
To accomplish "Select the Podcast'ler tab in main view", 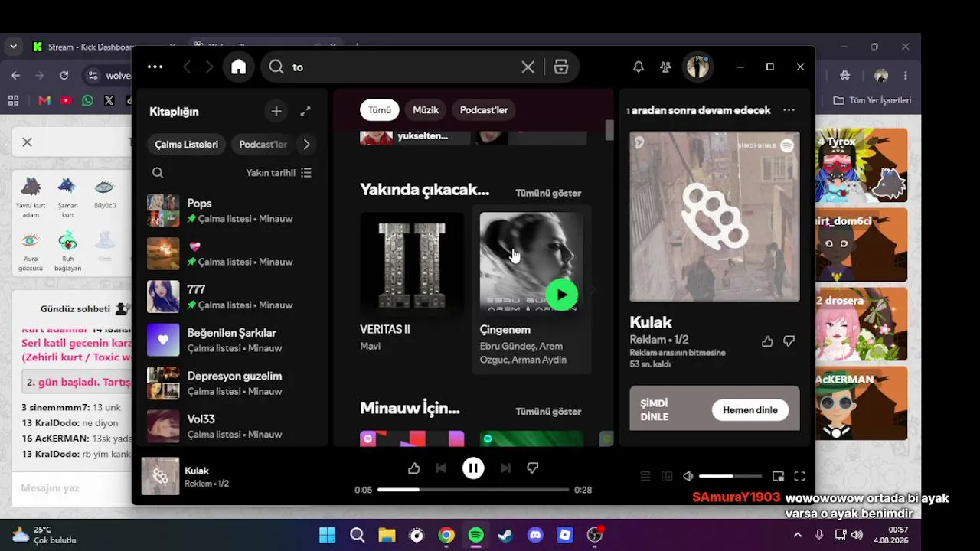I will [x=484, y=110].
